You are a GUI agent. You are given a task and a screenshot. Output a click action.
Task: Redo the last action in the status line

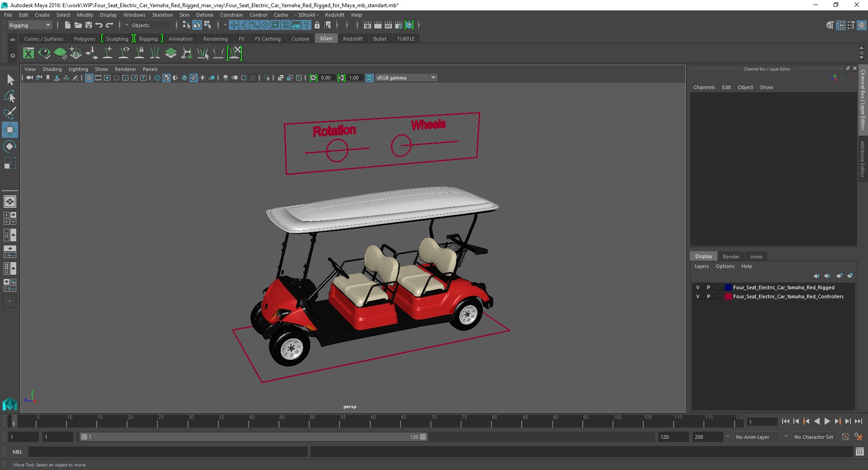point(109,25)
